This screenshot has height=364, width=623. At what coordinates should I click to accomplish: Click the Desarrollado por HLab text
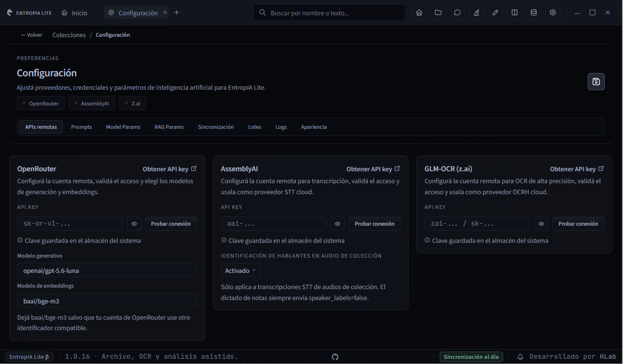coord(572,357)
